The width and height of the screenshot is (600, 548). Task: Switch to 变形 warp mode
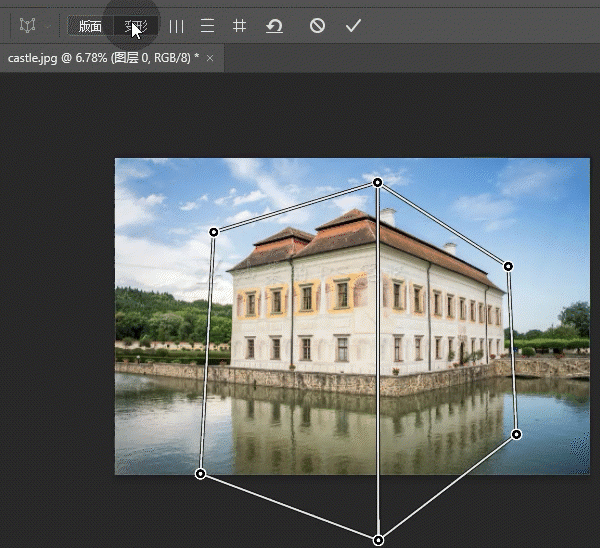tap(136, 26)
